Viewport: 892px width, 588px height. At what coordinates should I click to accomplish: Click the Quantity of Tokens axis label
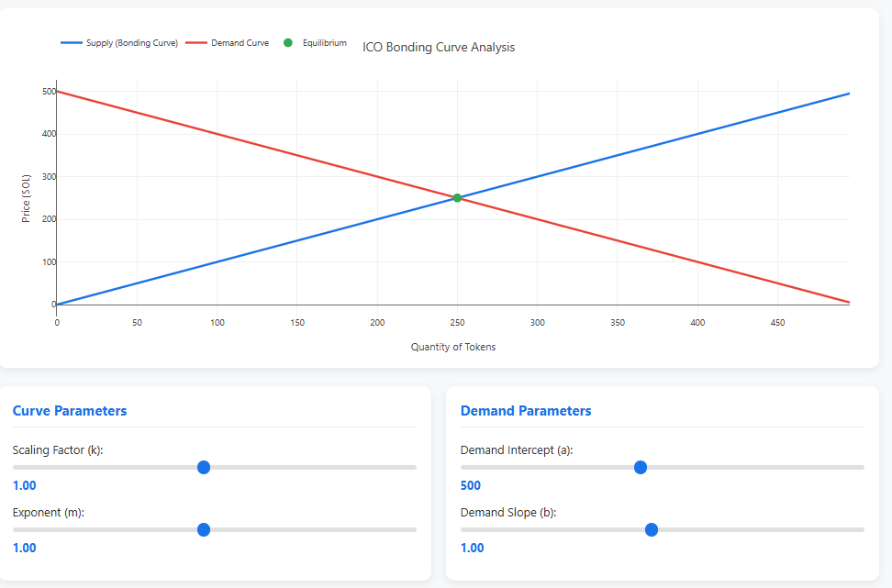click(453, 347)
